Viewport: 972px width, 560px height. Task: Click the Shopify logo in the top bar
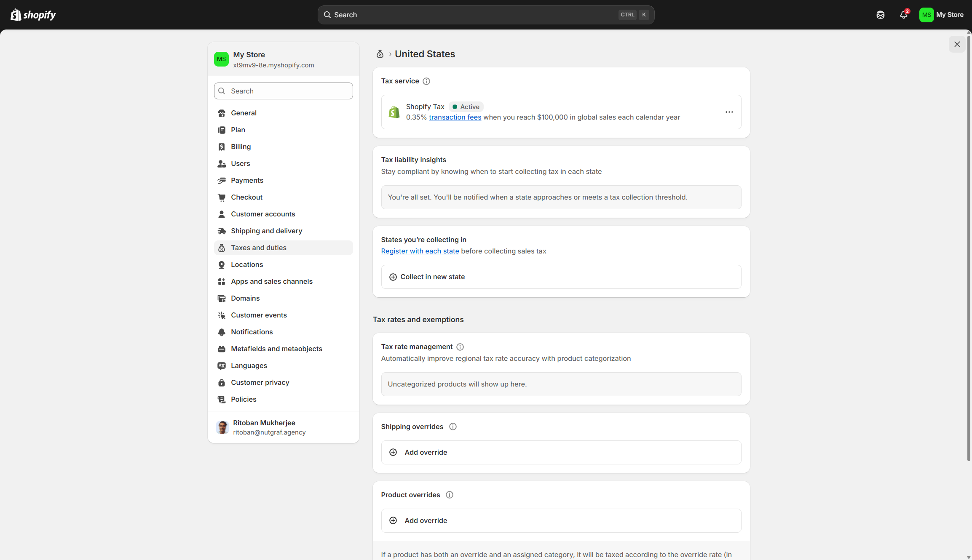click(33, 14)
